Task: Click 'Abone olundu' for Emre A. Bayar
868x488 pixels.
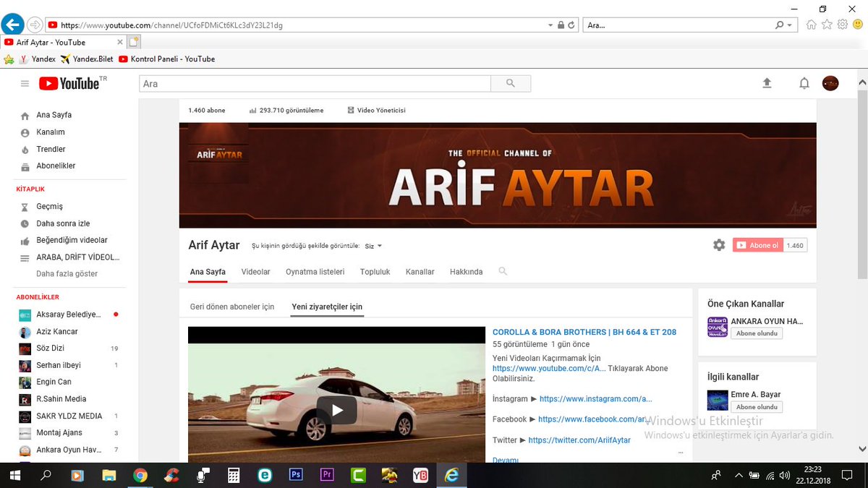Action: point(757,407)
